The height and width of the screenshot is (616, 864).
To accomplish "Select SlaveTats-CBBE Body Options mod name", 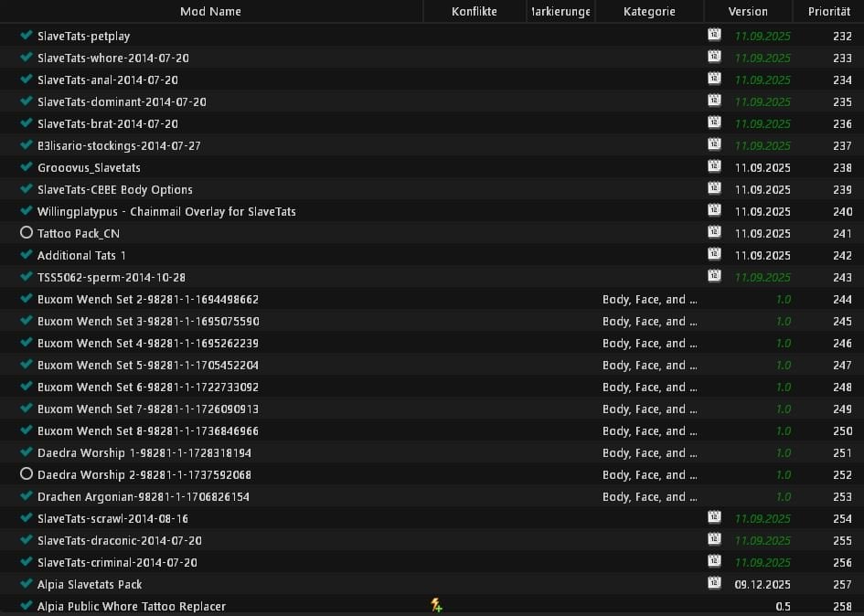I will pos(115,189).
